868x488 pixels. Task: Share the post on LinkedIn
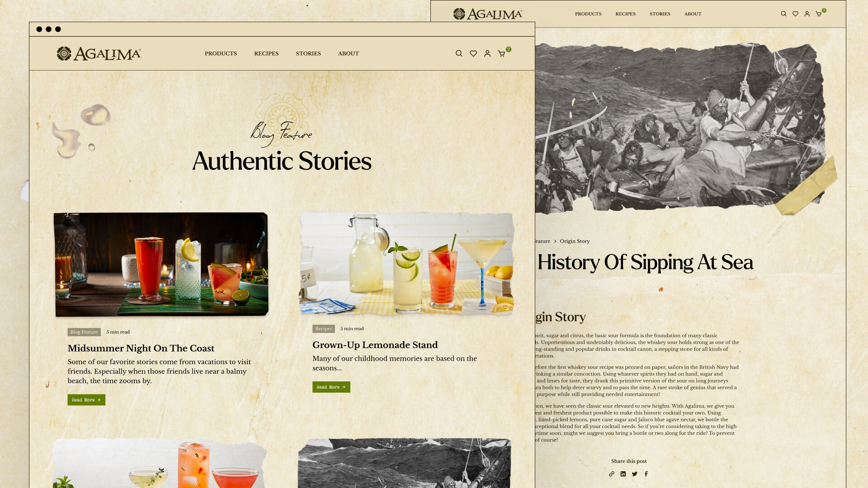click(623, 474)
